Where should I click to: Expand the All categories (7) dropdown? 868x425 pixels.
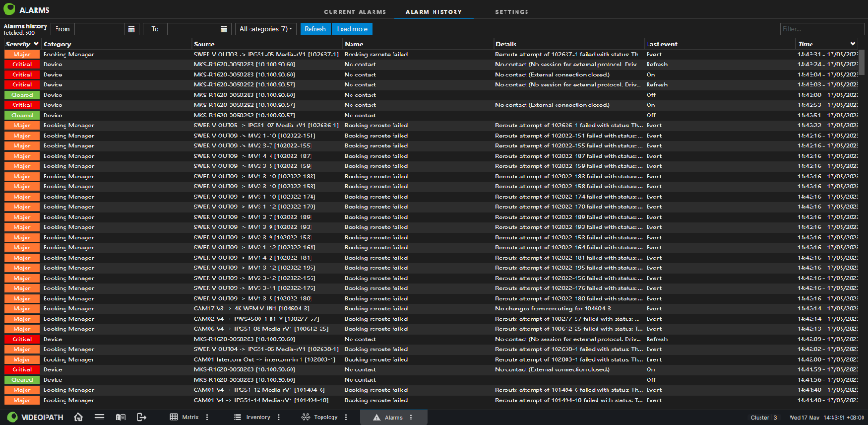[x=266, y=29]
